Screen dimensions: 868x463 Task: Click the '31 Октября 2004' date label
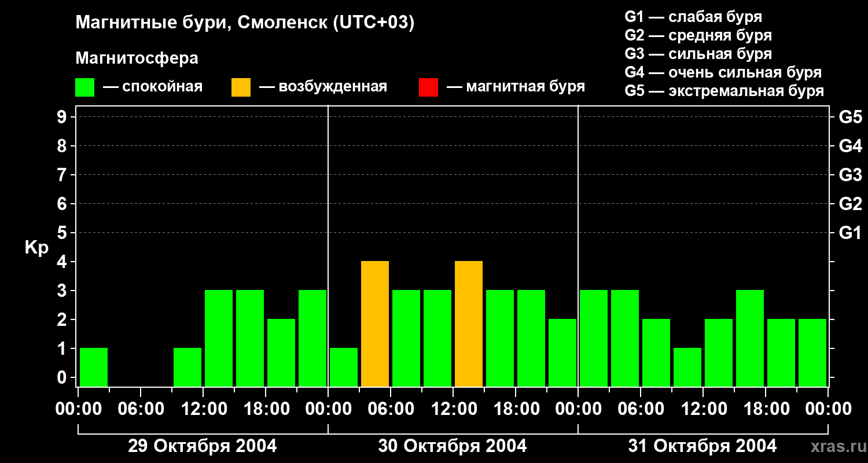click(x=703, y=446)
